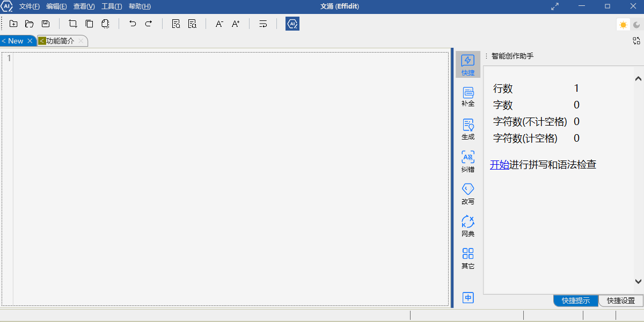Open the 补全 completion panel
The width and height of the screenshot is (644, 322).
pos(468,97)
